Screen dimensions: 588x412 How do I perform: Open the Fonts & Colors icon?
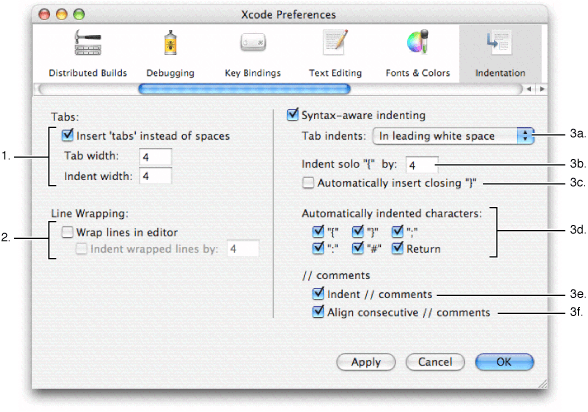click(417, 41)
